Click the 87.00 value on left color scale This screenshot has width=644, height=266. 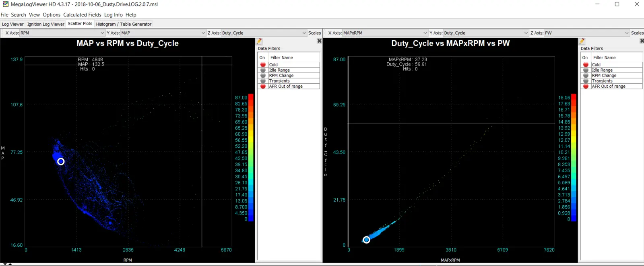click(241, 98)
